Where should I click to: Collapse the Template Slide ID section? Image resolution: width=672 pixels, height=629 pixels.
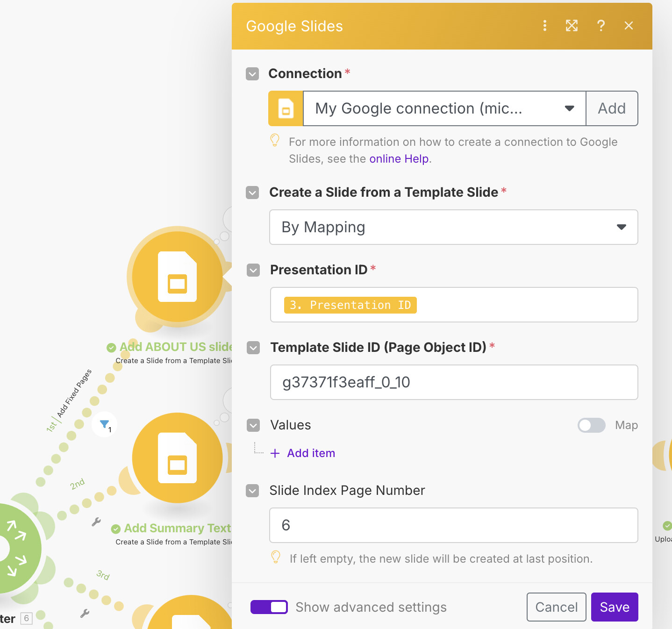[x=253, y=348]
